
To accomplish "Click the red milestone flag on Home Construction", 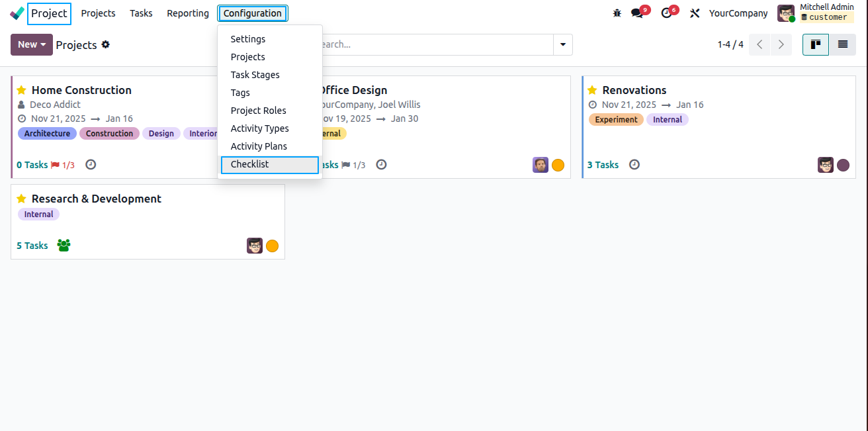I will 56,165.
